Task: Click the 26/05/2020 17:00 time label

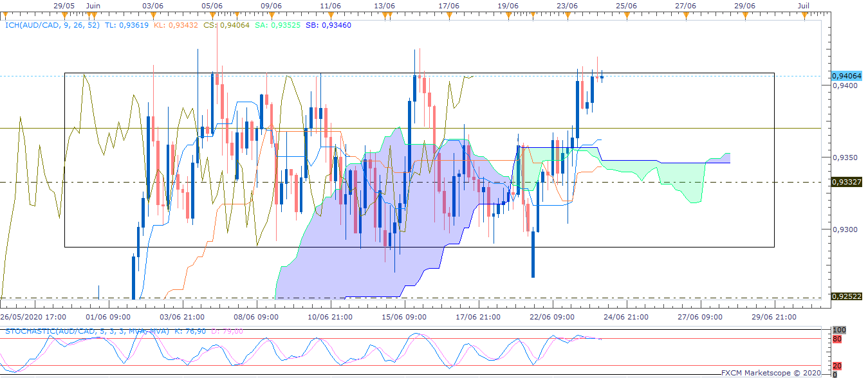Action: (32, 316)
